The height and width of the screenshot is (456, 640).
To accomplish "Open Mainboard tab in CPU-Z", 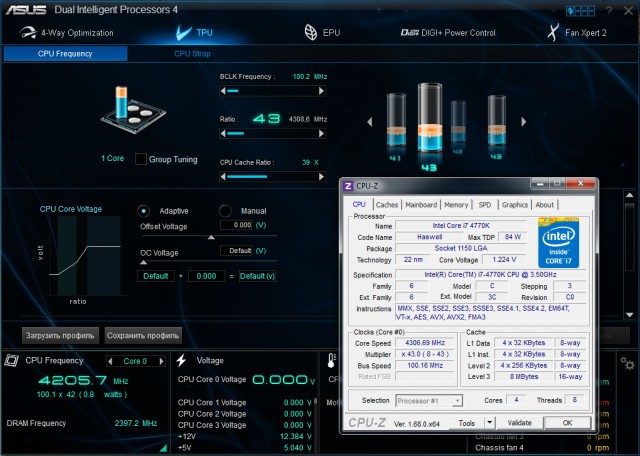I will (x=421, y=205).
